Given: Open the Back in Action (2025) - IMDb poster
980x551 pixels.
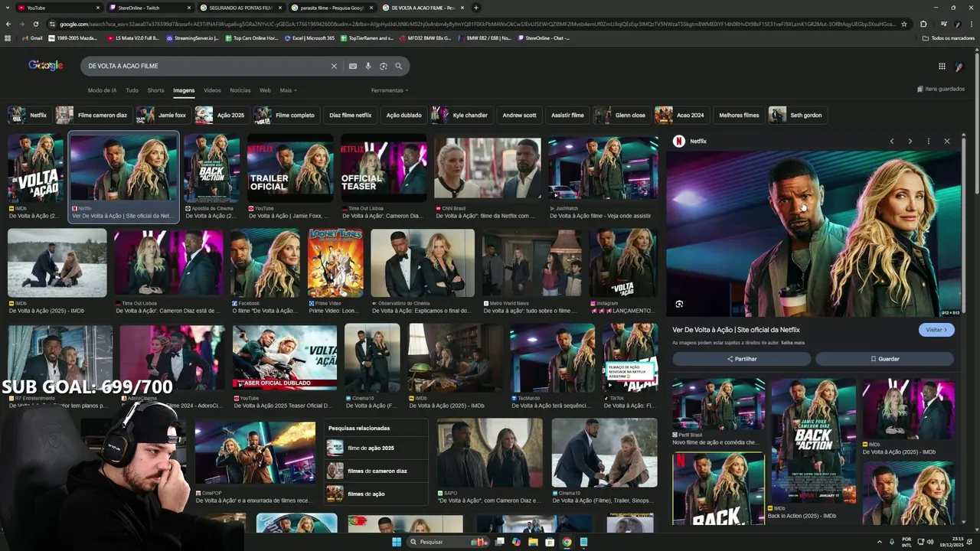Looking at the screenshot, I should click(813, 442).
